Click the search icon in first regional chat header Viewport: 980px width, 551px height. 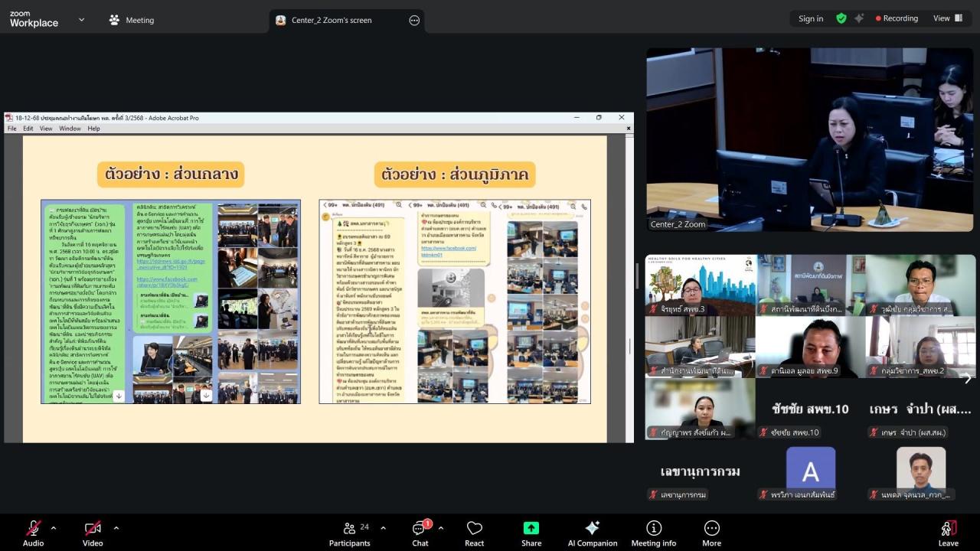point(399,205)
